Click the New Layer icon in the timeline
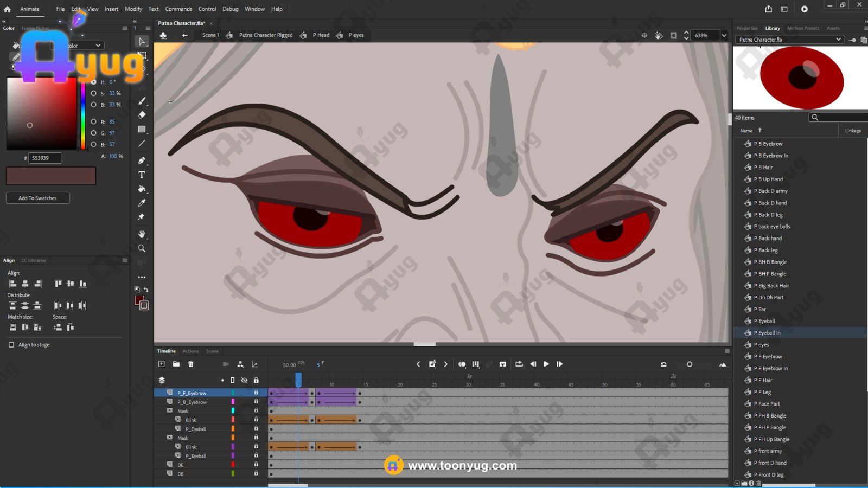The image size is (868, 488). pos(161,364)
